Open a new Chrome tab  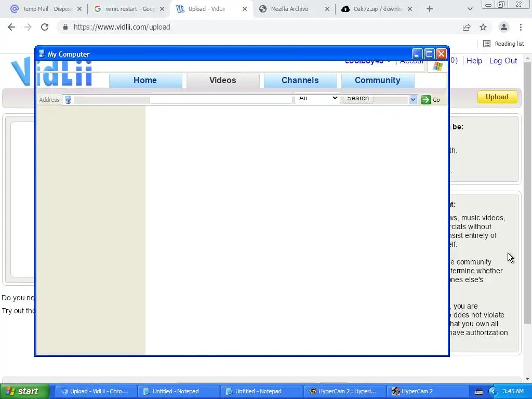[x=430, y=9]
